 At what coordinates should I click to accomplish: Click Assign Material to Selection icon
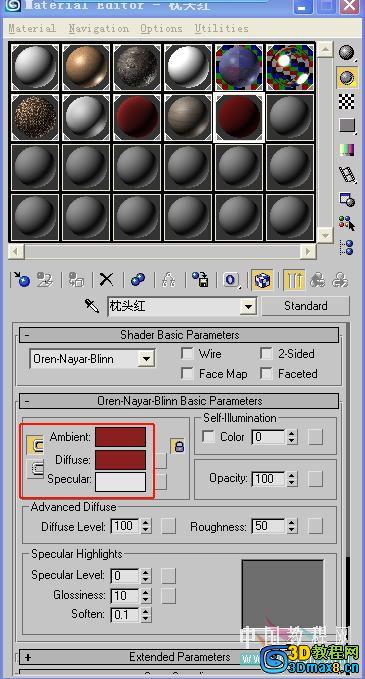[x=76, y=280]
